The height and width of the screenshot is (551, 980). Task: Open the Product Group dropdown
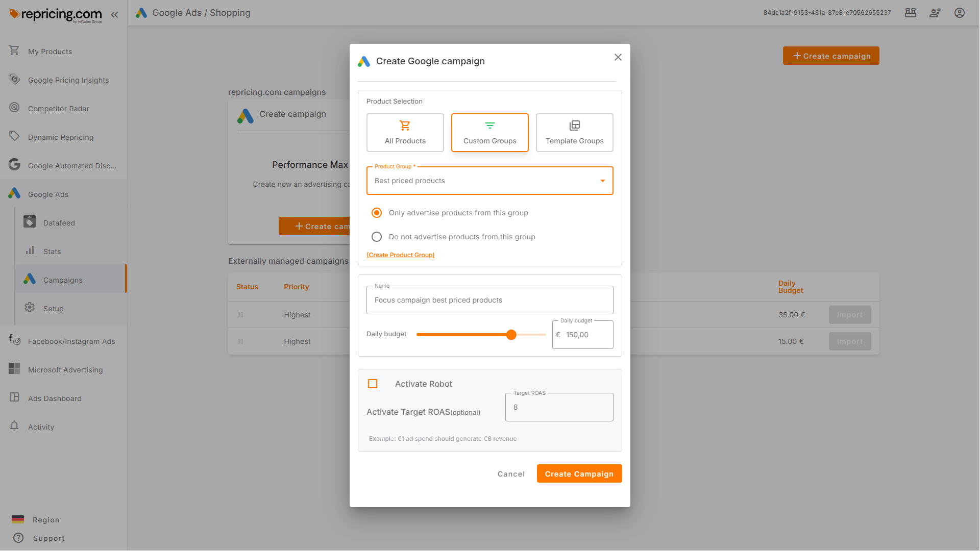point(490,181)
